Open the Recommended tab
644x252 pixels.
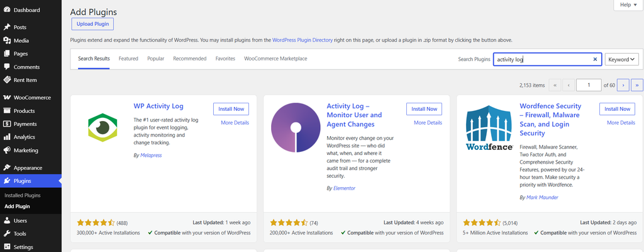pos(190,59)
